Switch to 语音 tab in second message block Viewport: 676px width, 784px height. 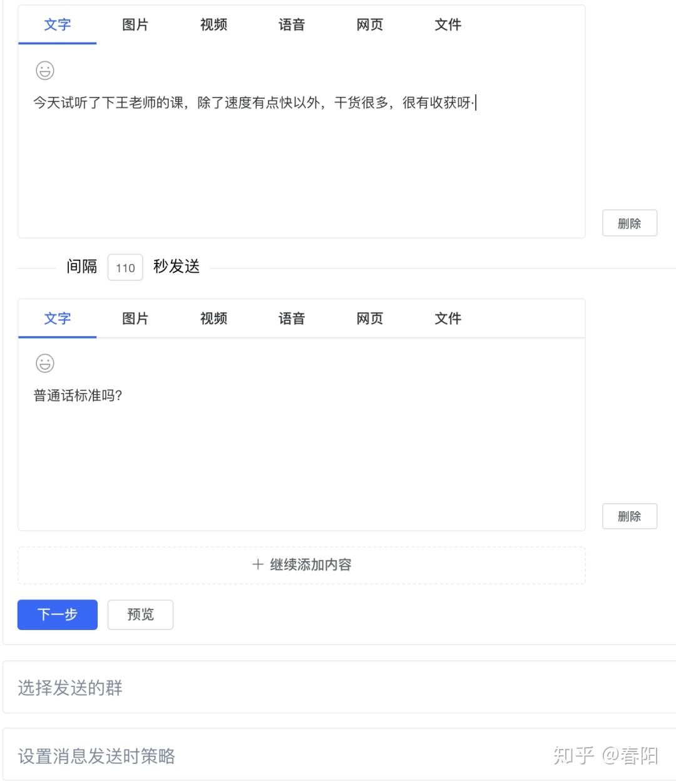pyautogui.click(x=292, y=318)
